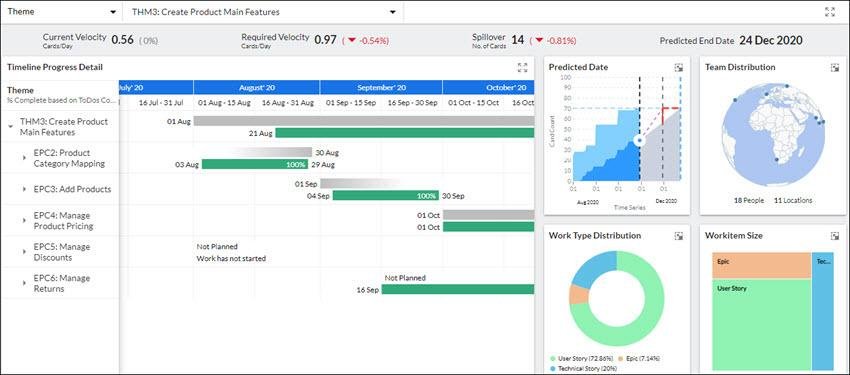Viewport: 850px width, 375px height.
Task: Open Predicted Date chart expand icon
Action: [678, 68]
